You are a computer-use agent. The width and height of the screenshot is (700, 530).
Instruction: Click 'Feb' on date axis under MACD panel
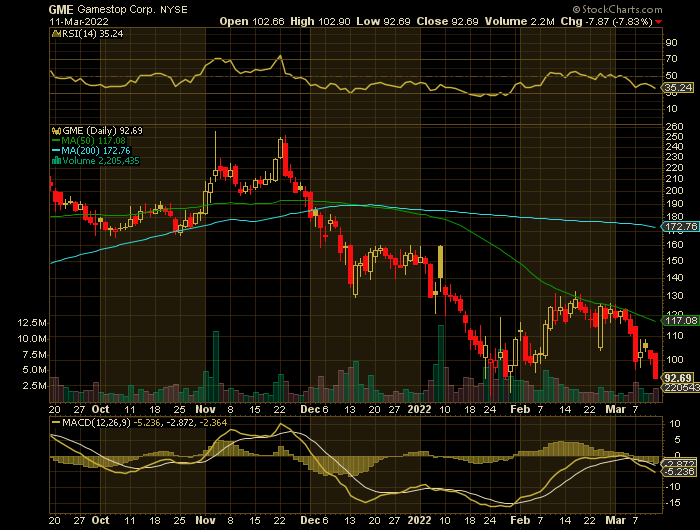[x=520, y=520]
